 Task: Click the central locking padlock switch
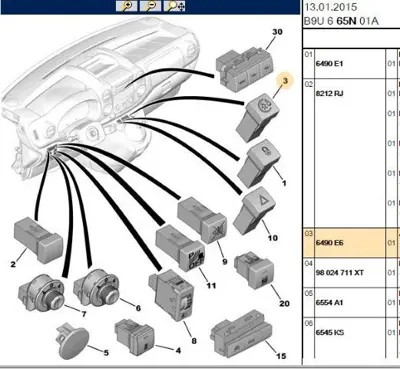coord(259,162)
